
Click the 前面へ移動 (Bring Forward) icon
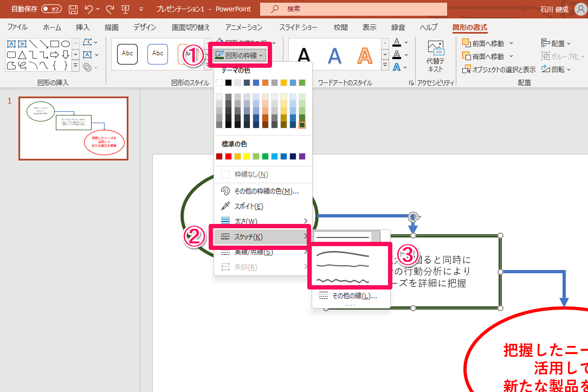[467, 42]
